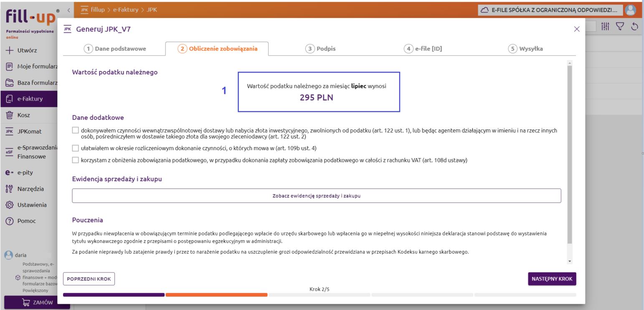Screen dimensions: 644x310
Task: Open the E-FILE SPÓŁKA company selector
Action: point(550,10)
